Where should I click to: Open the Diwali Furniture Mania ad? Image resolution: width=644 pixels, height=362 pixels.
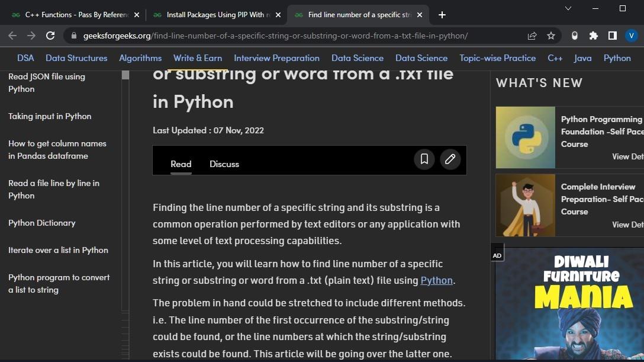point(569,304)
